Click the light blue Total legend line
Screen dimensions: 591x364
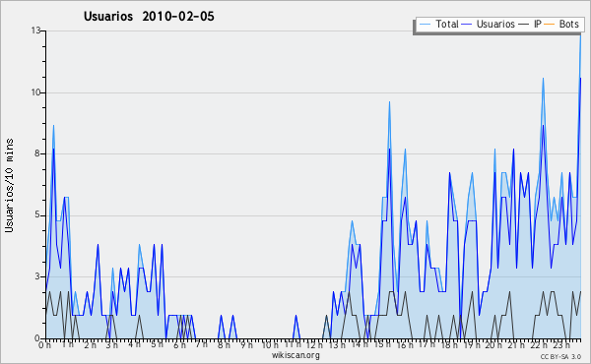point(425,25)
